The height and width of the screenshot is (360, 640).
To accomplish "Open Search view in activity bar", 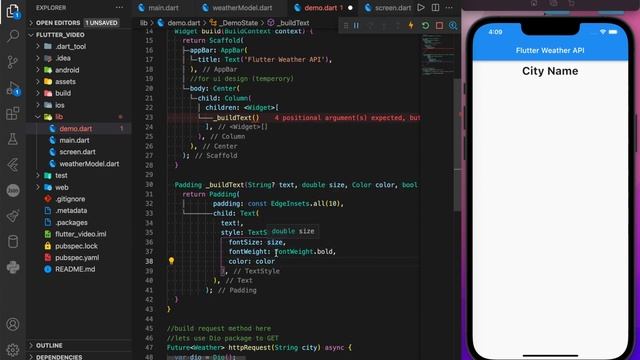I will click(13, 36).
